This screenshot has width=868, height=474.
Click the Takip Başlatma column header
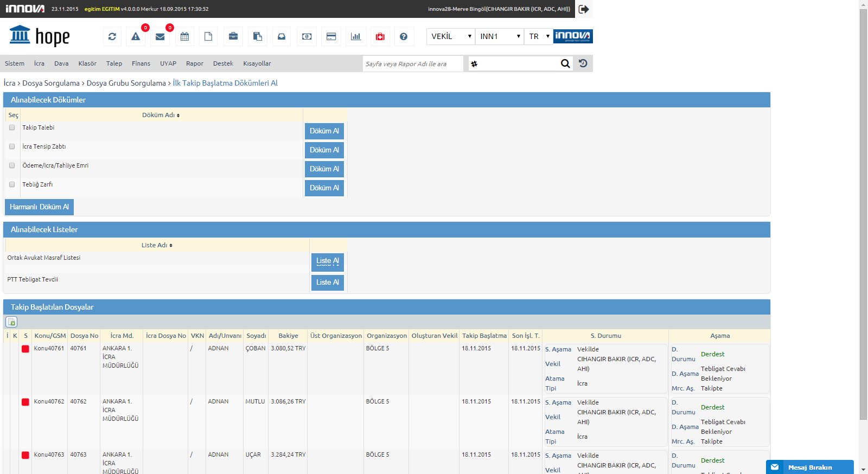pos(484,336)
